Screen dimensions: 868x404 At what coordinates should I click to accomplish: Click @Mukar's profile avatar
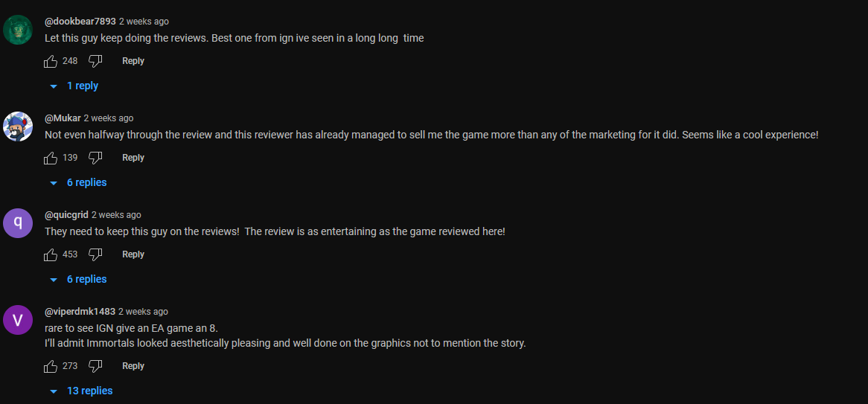pos(18,126)
